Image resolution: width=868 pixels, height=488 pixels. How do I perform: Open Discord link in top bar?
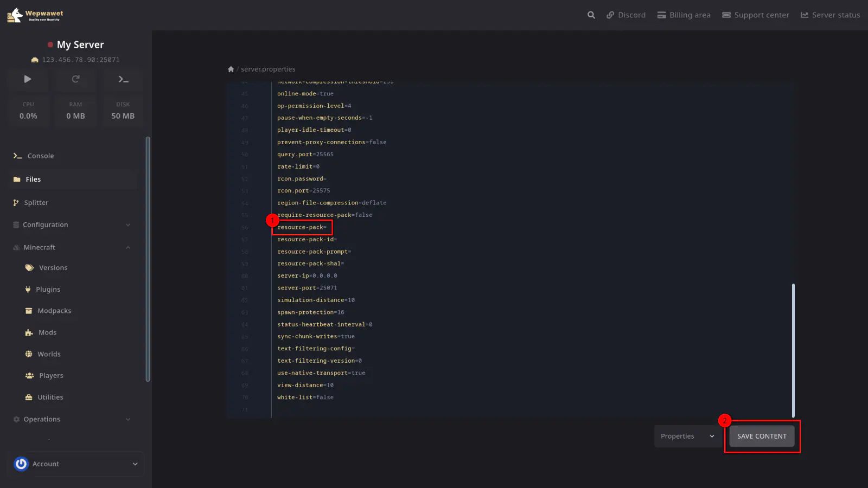tap(626, 15)
